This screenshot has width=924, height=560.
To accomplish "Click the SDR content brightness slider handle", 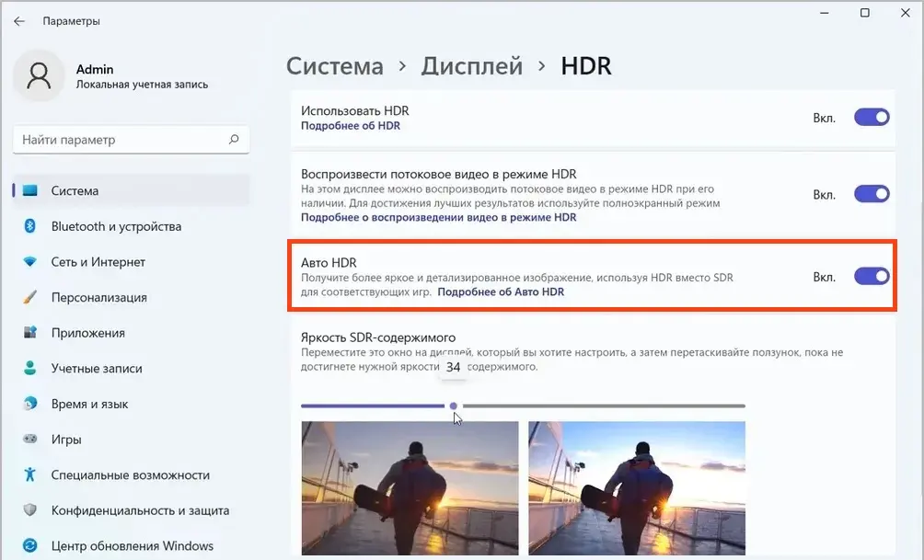I will pos(453,406).
